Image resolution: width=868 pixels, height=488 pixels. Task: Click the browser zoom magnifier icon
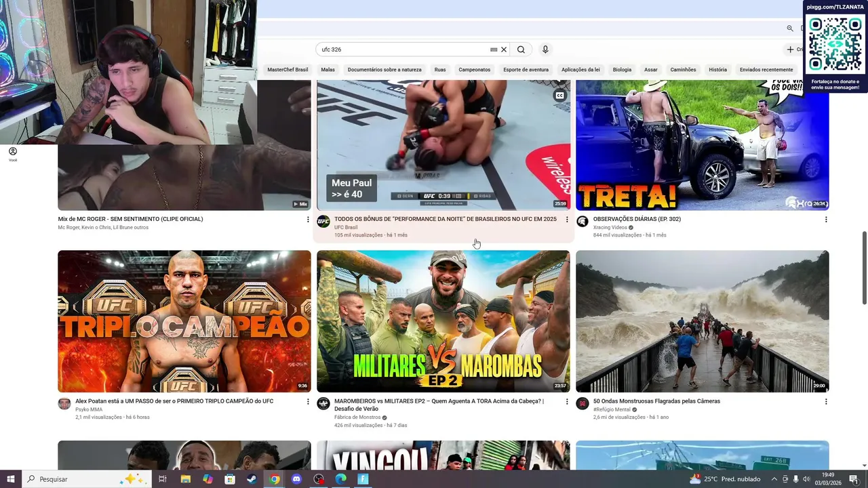(790, 28)
